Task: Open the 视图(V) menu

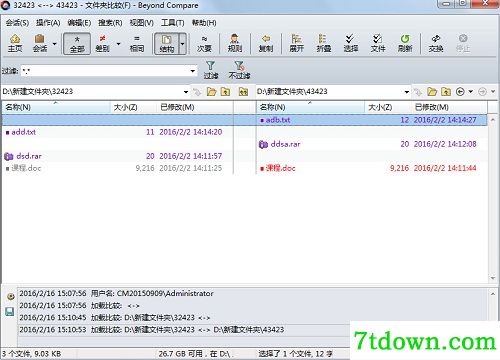Action: pyautogui.click(x=141, y=23)
